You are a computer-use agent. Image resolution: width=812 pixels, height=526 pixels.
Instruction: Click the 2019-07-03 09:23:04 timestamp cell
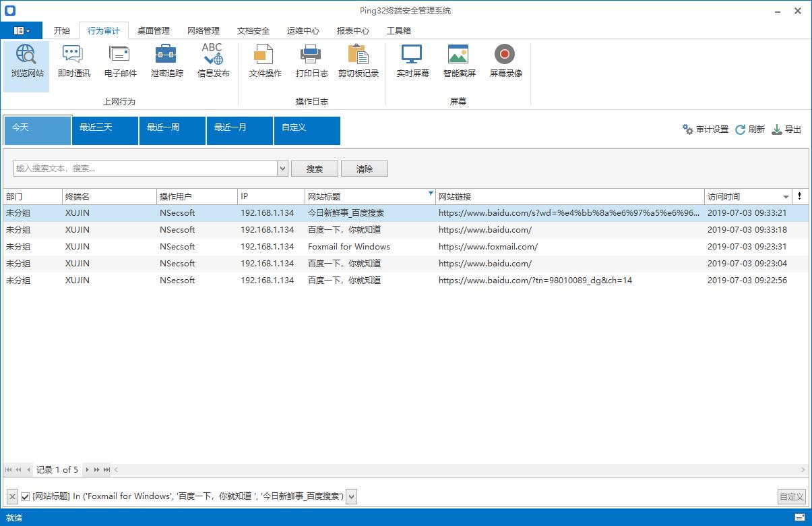[x=747, y=264]
